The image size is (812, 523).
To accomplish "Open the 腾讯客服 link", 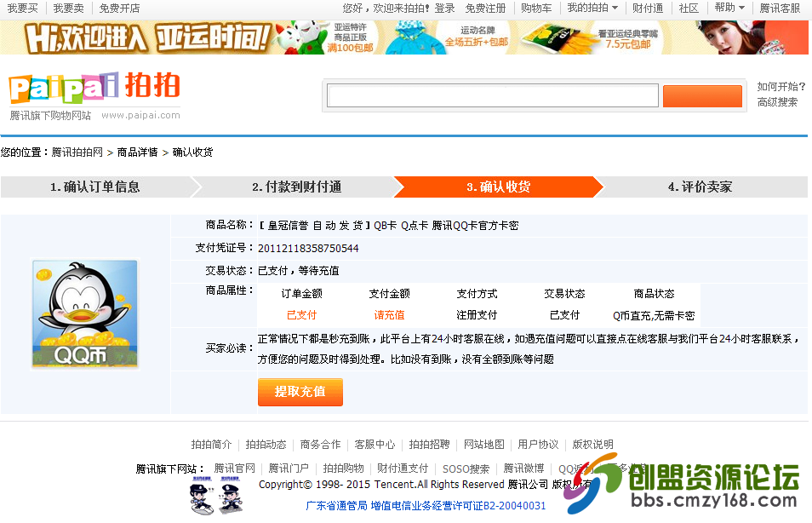I will click(x=780, y=9).
